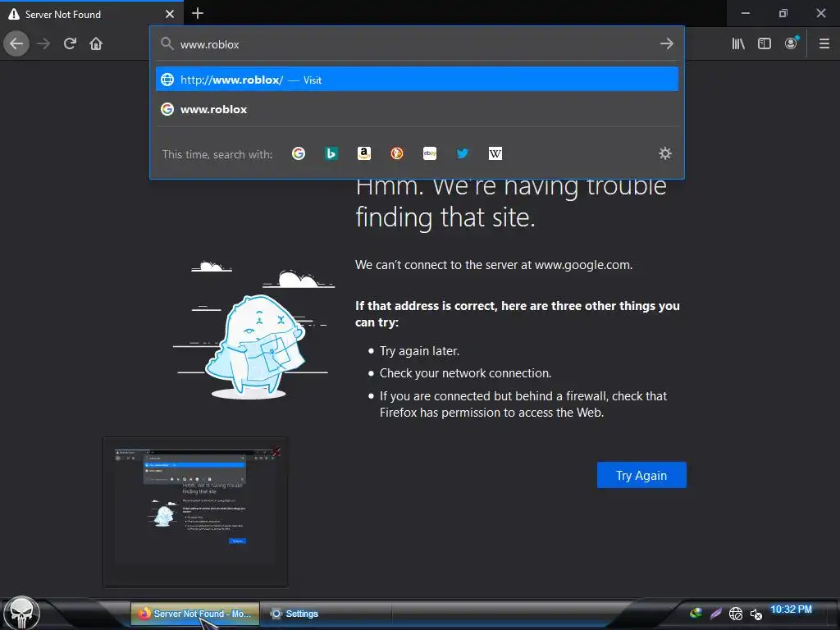Viewport: 840px width, 630px height.
Task: Minimize the Firefox window
Action: (x=745, y=13)
